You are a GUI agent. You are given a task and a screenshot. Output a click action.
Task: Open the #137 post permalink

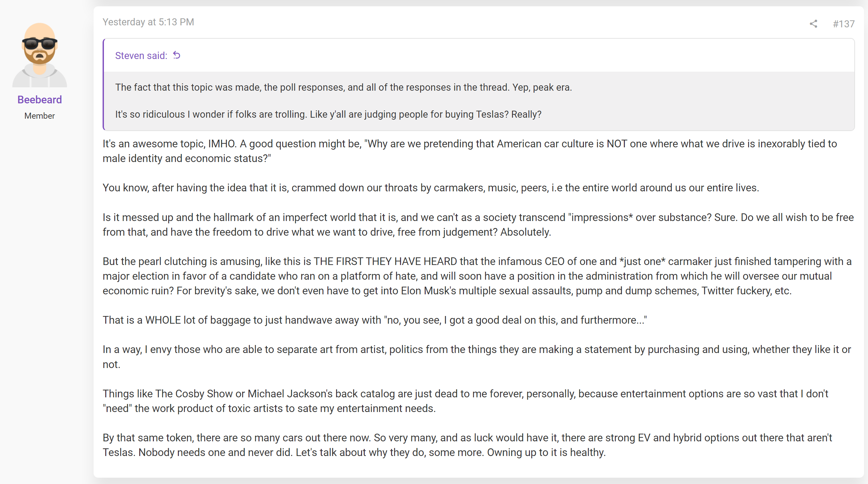click(843, 24)
